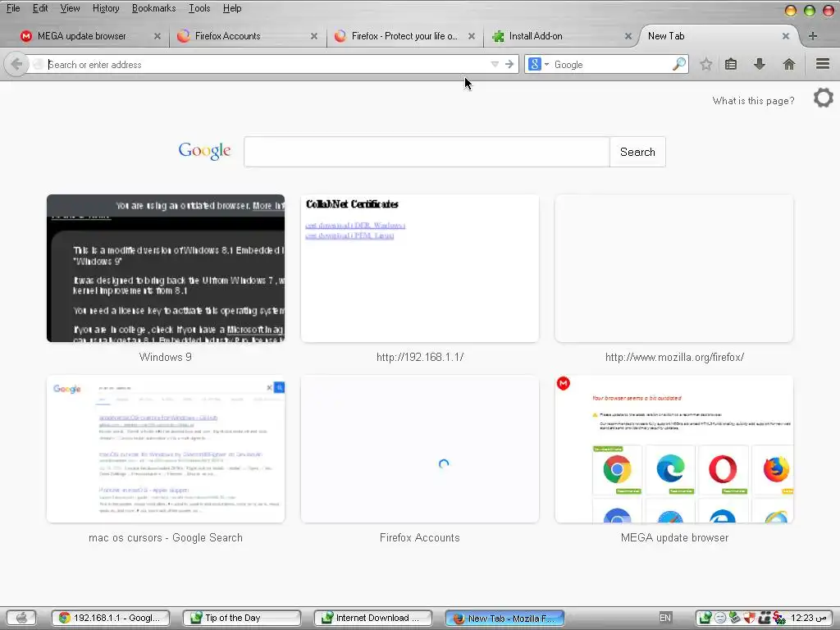Click the Apple start button on taskbar
This screenshot has height=630, width=840.
pos(21,618)
